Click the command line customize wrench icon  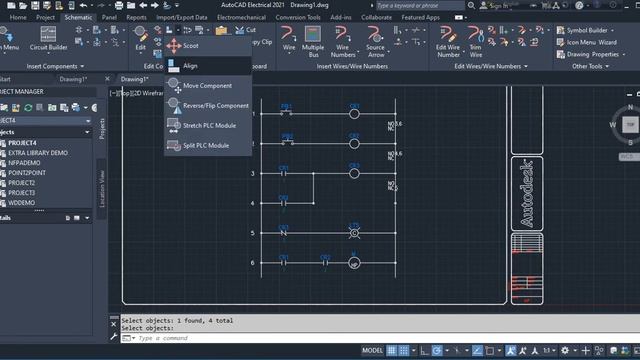click(x=113, y=337)
